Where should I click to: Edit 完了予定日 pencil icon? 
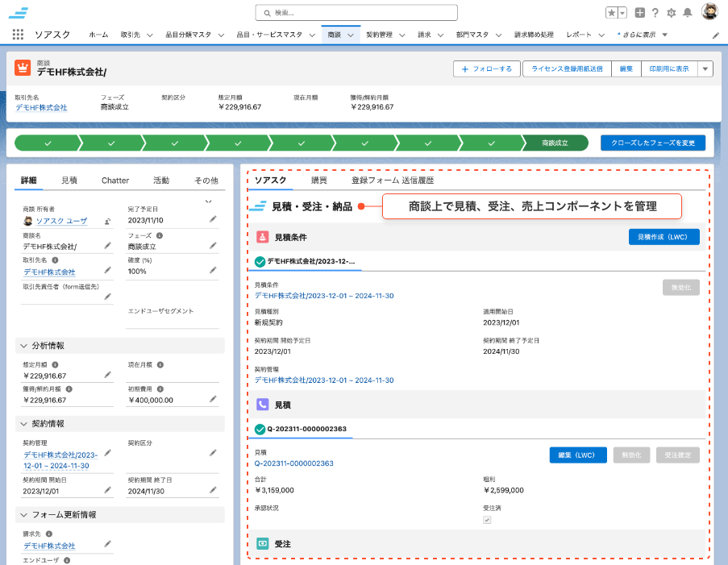coord(213,219)
